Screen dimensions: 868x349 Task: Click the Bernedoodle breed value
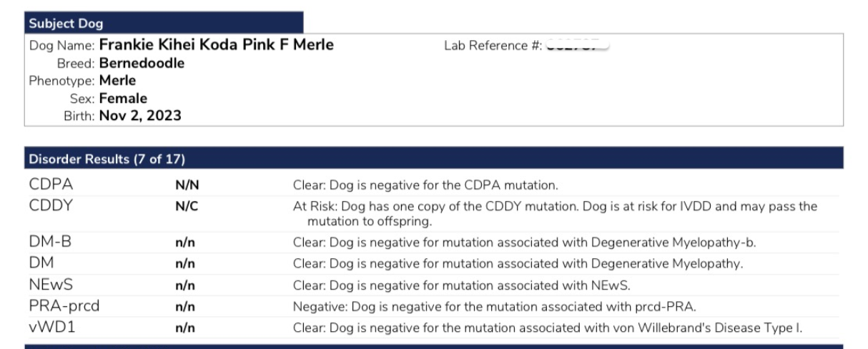[142, 63]
